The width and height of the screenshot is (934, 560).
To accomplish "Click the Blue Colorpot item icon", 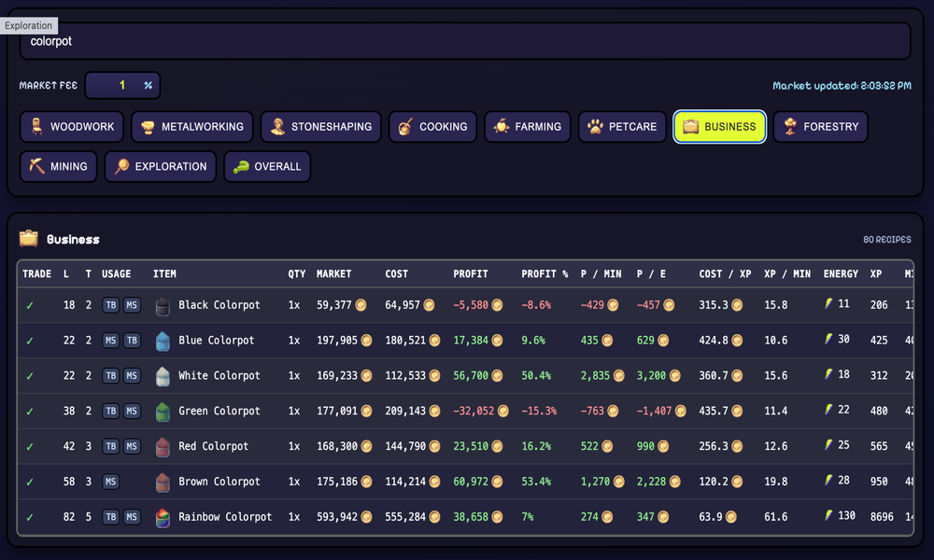I will point(163,341).
